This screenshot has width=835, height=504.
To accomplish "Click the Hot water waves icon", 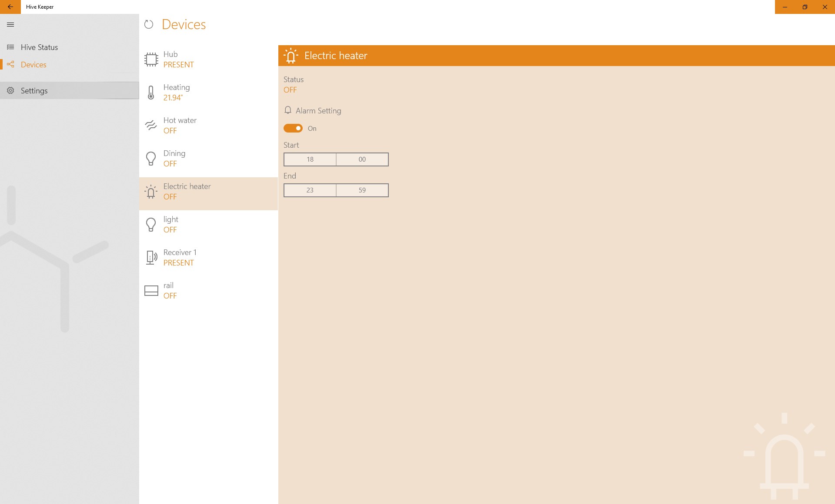I will (x=151, y=126).
